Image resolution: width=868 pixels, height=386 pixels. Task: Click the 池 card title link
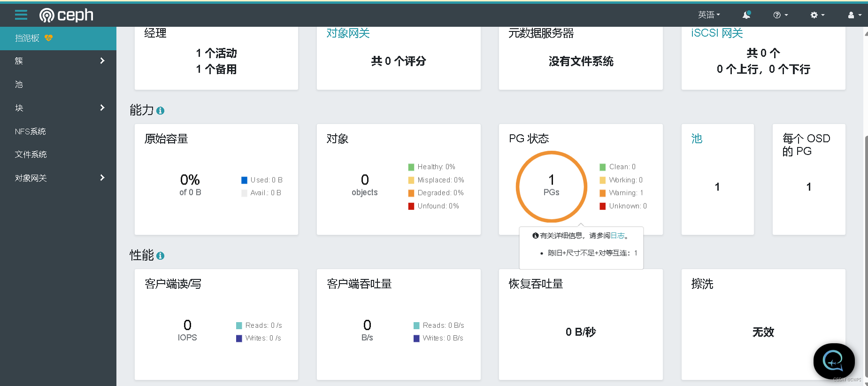[697, 139]
